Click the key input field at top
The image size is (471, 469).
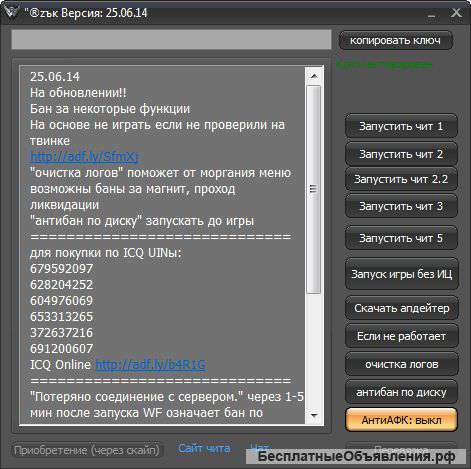(171, 40)
